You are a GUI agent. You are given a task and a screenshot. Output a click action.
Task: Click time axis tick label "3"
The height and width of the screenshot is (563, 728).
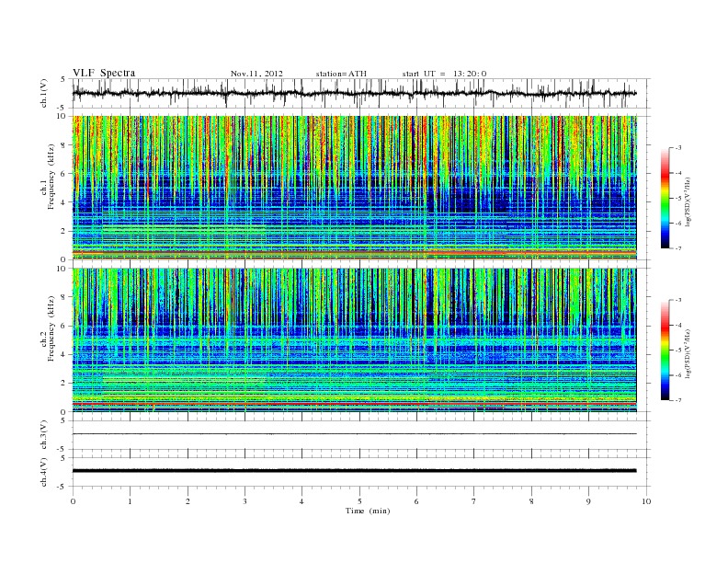pyautogui.click(x=245, y=501)
